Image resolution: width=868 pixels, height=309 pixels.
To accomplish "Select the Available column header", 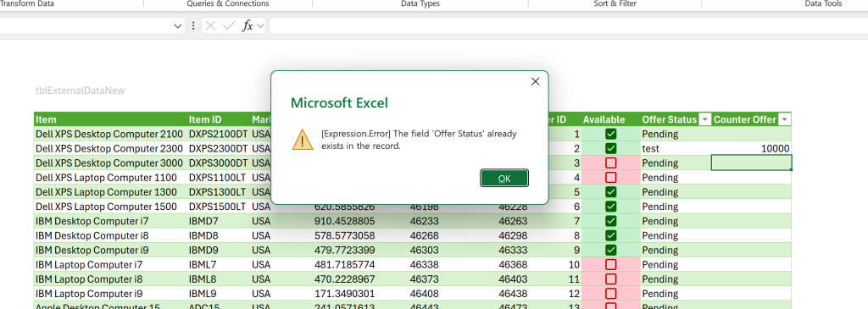I will tap(610, 119).
